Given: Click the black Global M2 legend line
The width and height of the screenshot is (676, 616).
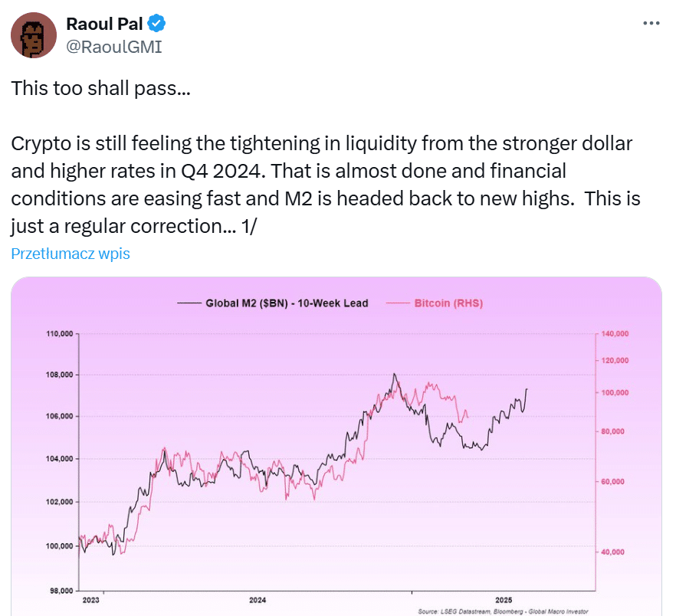Looking at the screenshot, I should pyautogui.click(x=189, y=303).
